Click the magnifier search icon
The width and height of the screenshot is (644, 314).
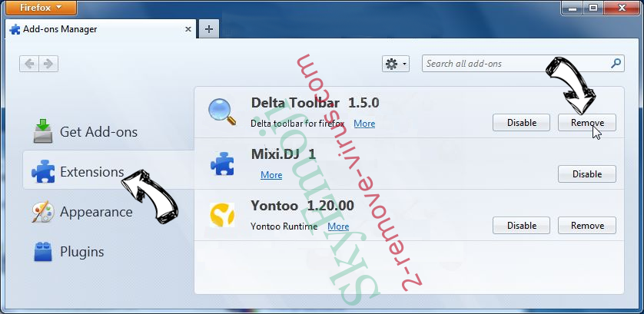[x=616, y=63]
